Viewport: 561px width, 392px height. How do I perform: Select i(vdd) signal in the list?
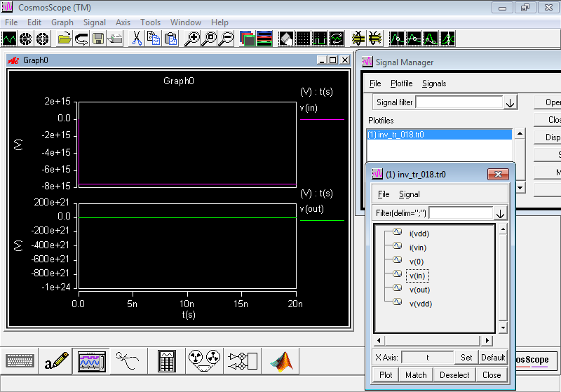[419, 234]
